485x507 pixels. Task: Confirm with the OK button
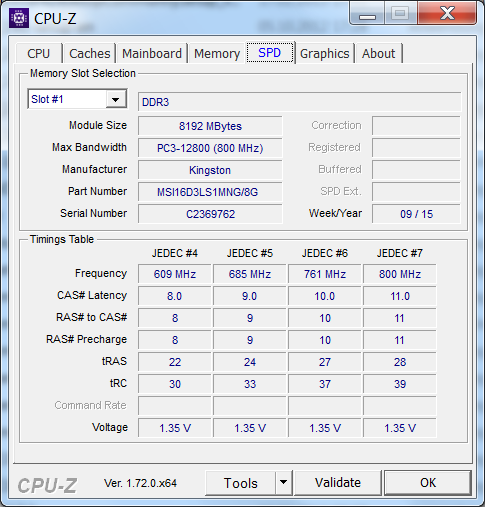428,482
